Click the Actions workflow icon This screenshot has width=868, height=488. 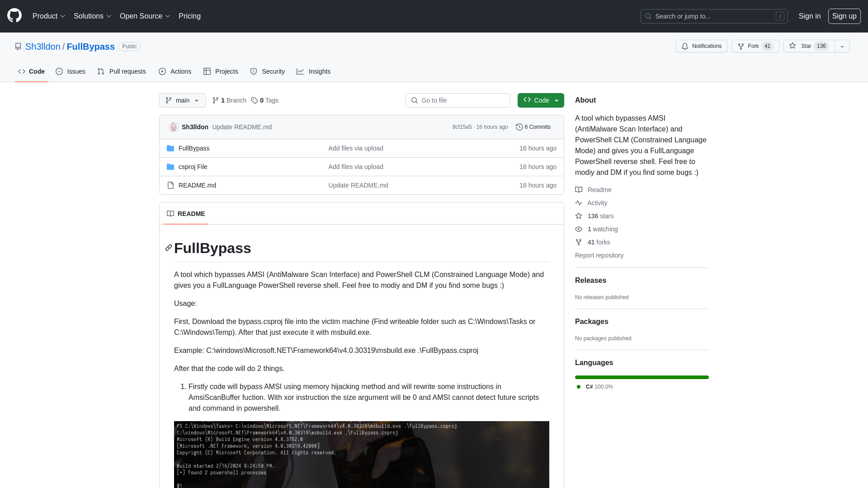tap(162, 71)
